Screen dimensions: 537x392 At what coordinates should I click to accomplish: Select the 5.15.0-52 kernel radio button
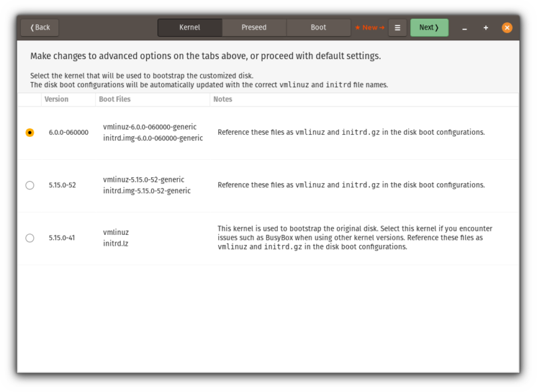[x=30, y=185]
